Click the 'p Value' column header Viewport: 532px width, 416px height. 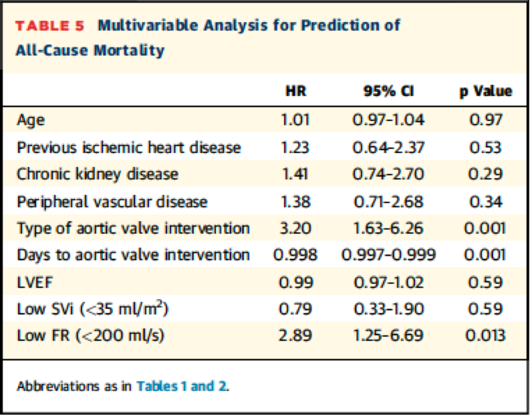[x=485, y=91]
